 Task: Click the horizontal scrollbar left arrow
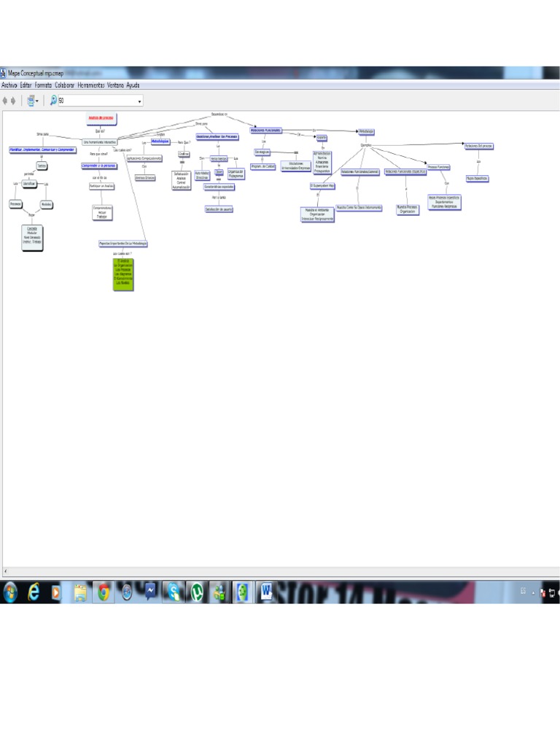(x=5, y=570)
